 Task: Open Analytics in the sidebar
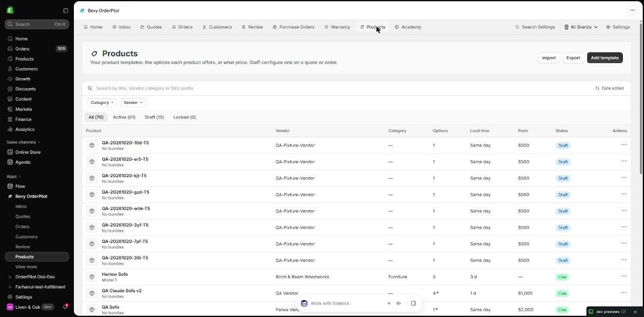(25, 129)
